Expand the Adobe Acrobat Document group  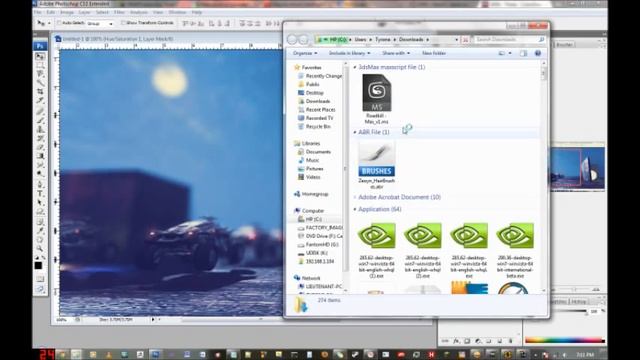click(x=355, y=197)
